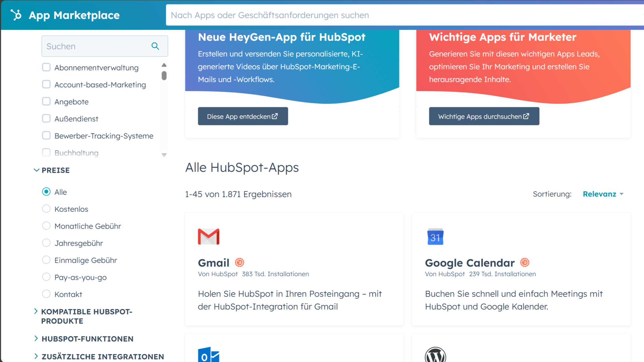Open the Relevanz sort dropdown
The image size is (644, 362).
(603, 194)
